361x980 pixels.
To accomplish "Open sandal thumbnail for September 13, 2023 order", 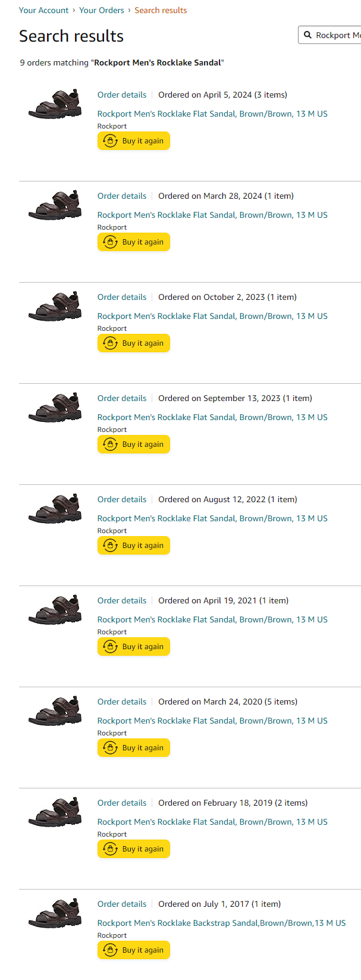I will point(55,408).
